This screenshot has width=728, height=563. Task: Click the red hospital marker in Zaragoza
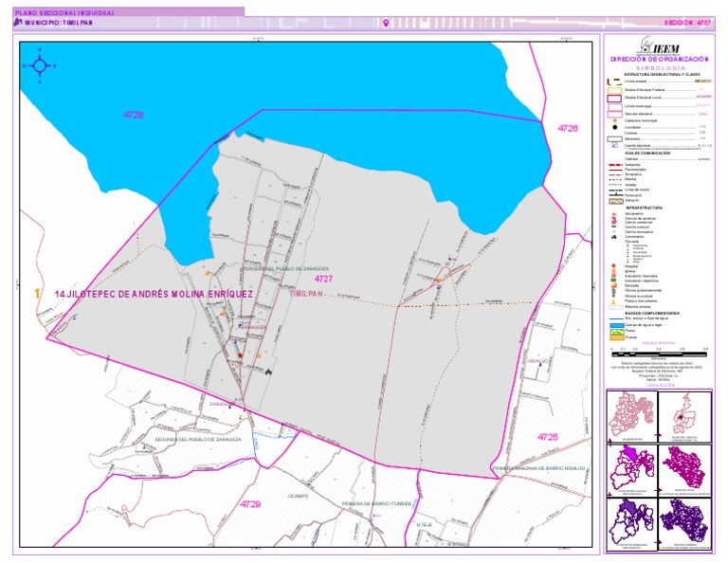240,355
